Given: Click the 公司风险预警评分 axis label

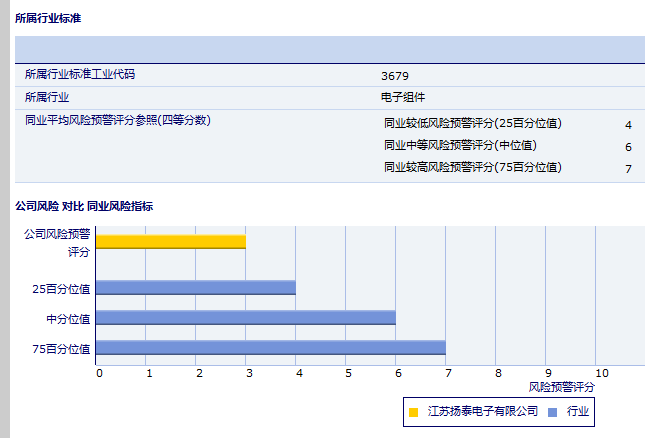Looking at the screenshot, I should (x=57, y=242).
